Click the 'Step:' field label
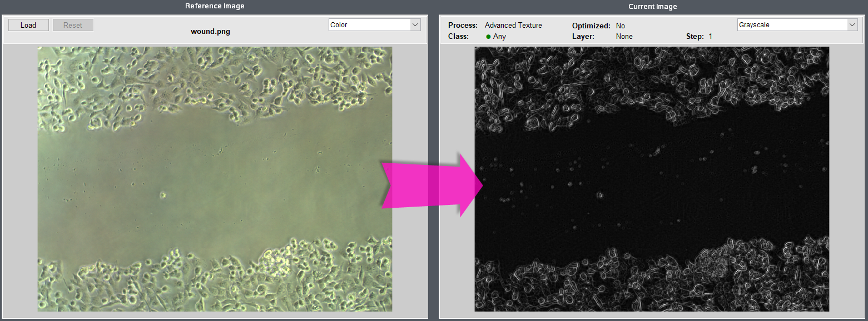Screen dimensions: 868x321 [x=695, y=37]
